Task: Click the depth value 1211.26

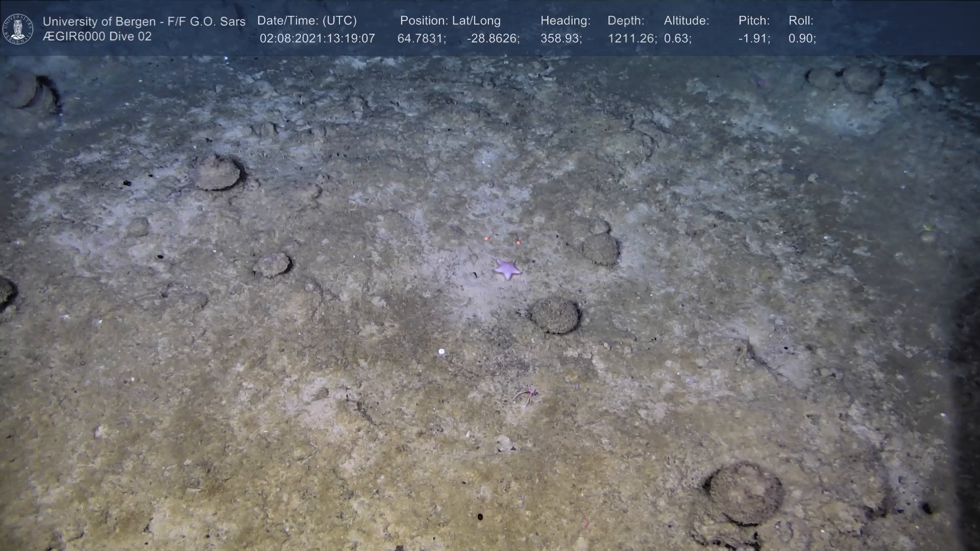Action: 632,39
